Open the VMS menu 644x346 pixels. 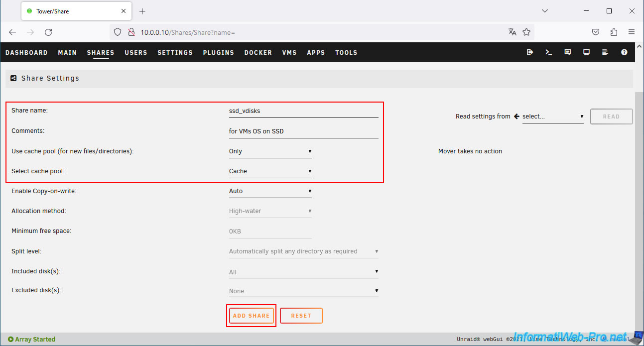[x=289, y=52]
